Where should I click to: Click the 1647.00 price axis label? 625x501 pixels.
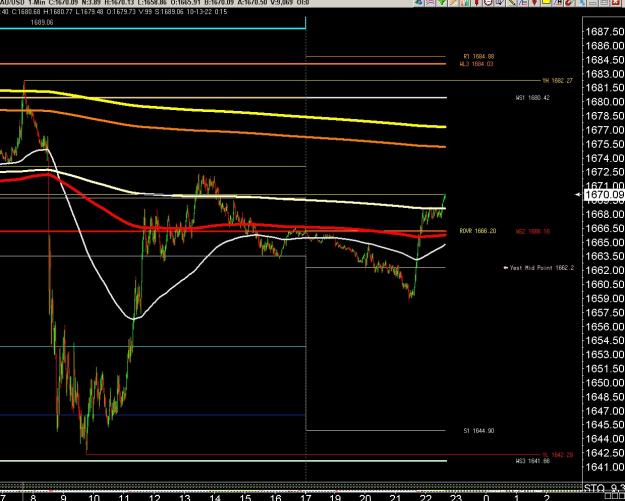[604, 411]
